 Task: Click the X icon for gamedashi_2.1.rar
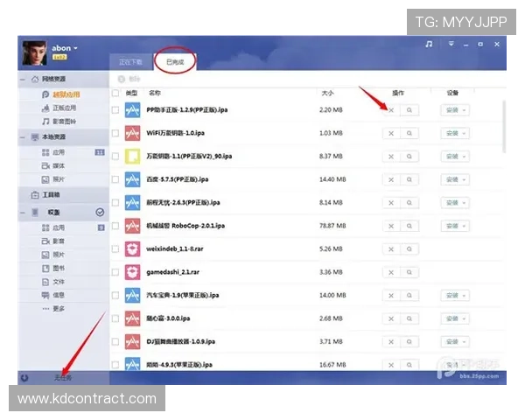click(391, 271)
